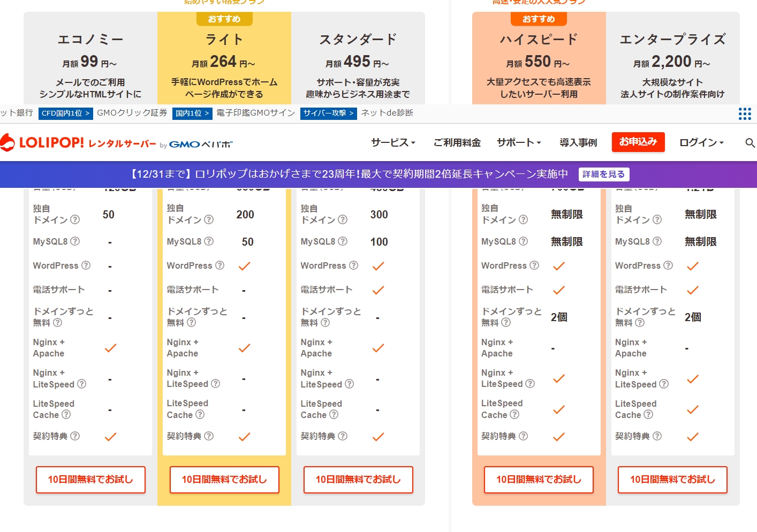This screenshot has width=757, height=532.
Task: Click help icon beside Economy 独自ドメイン
Action: (75, 219)
